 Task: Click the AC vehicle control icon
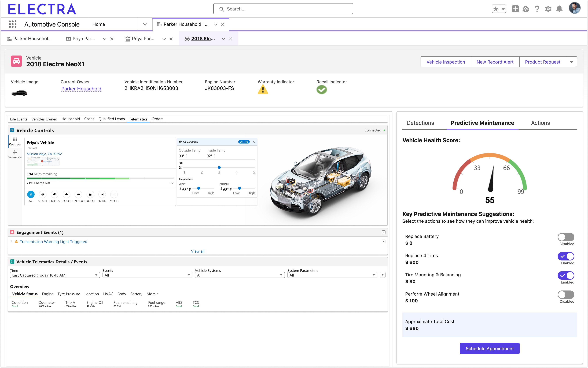tap(31, 194)
